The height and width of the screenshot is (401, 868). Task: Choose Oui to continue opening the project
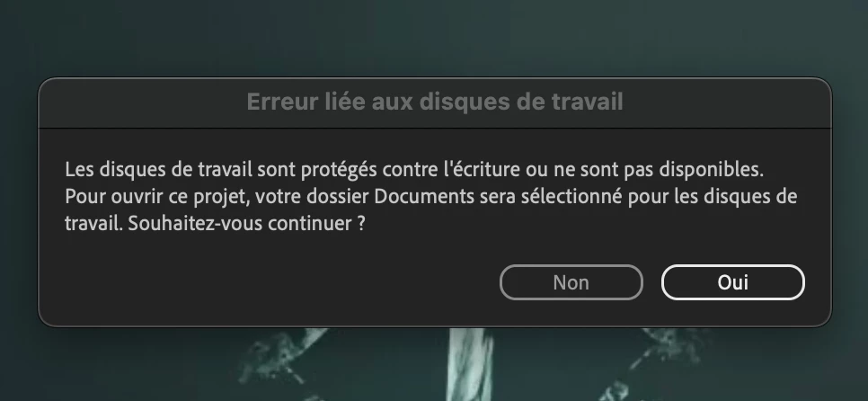pyautogui.click(x=733, y=282)
